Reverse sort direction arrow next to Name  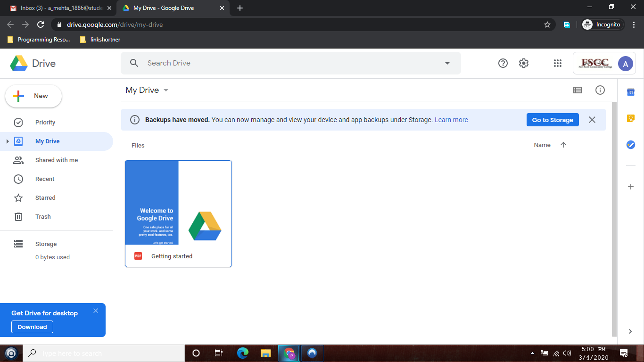pyautogui.click(x=563, y=145)
